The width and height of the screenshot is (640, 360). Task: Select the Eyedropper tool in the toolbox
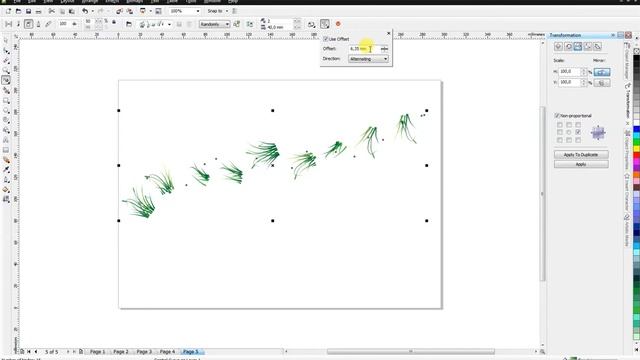[x=6, y=170]
